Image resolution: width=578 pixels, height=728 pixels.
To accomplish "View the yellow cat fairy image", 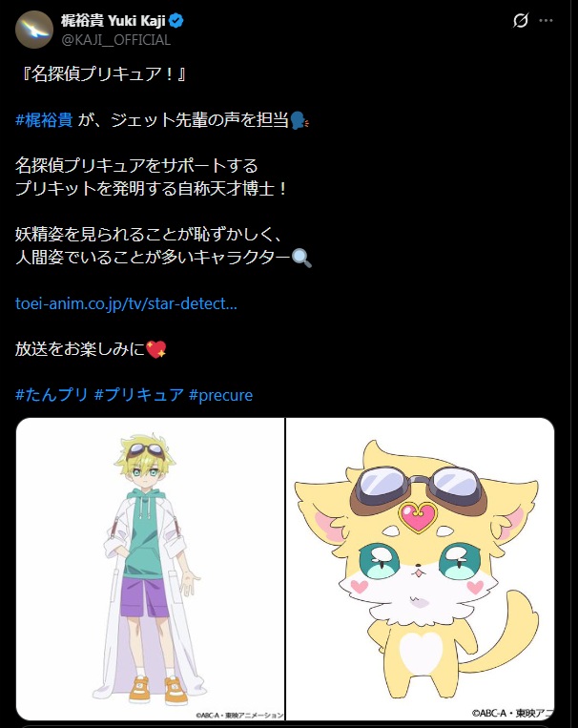I will point(421,569).
